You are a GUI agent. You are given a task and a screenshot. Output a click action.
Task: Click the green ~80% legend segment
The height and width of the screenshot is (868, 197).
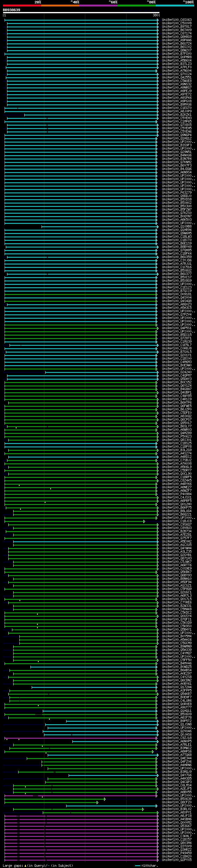coord(137,6)
